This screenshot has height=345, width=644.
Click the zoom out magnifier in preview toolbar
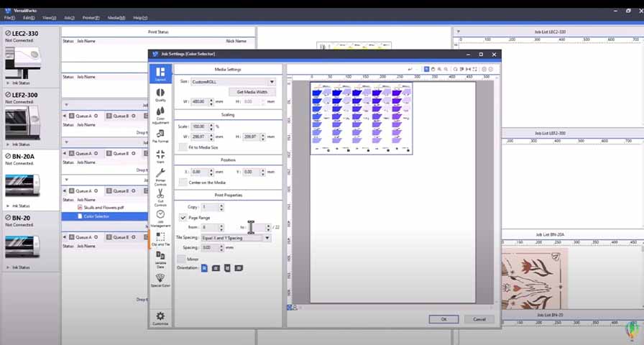coord(446,70)
